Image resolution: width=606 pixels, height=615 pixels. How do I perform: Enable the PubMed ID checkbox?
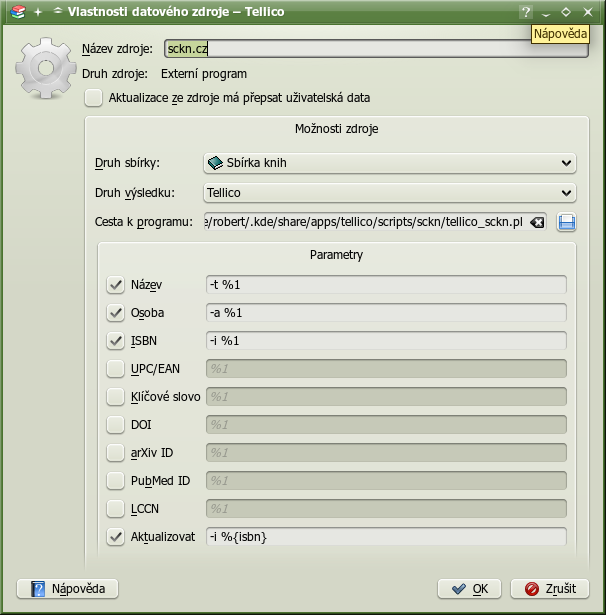115,480
